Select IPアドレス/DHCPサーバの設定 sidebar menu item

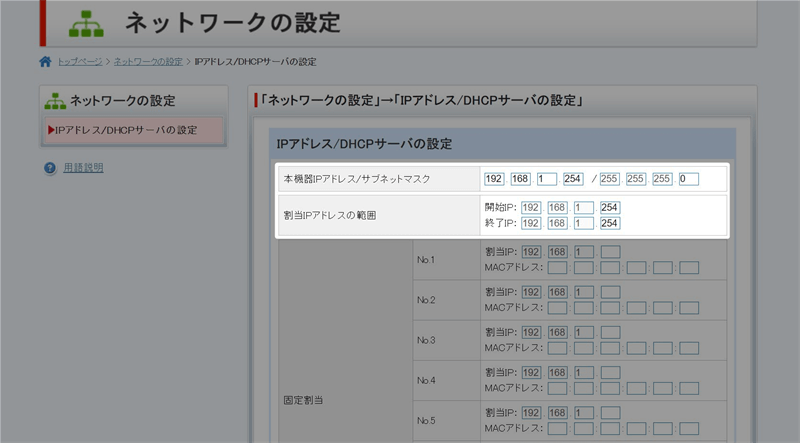click(x=134, y=130)
